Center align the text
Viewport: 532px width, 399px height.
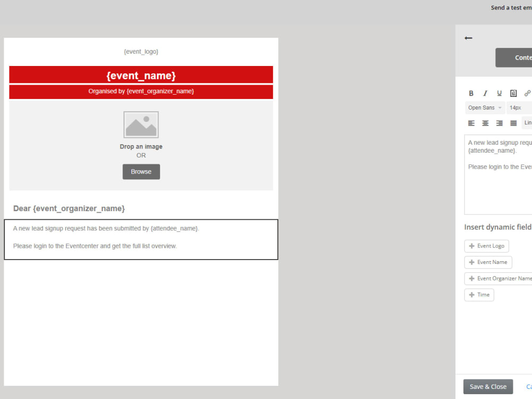coord(485,123)
